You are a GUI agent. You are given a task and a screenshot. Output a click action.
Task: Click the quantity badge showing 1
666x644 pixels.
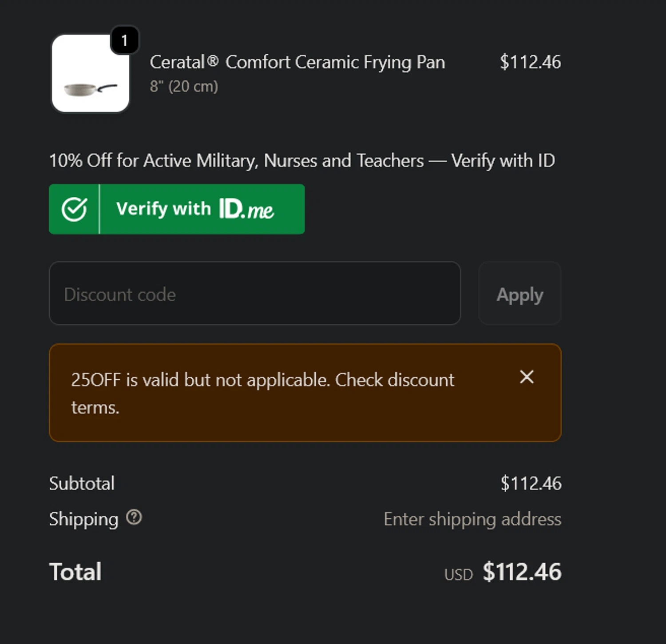[125, 40]
